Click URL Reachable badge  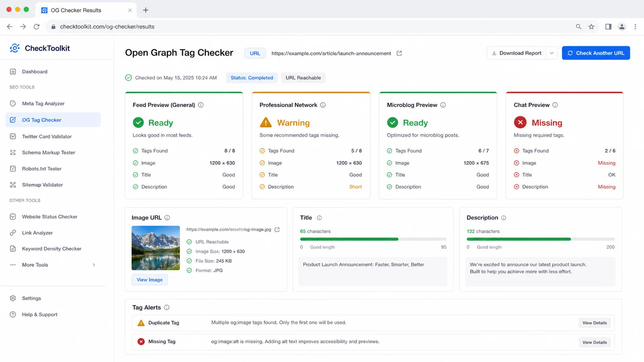303,78
